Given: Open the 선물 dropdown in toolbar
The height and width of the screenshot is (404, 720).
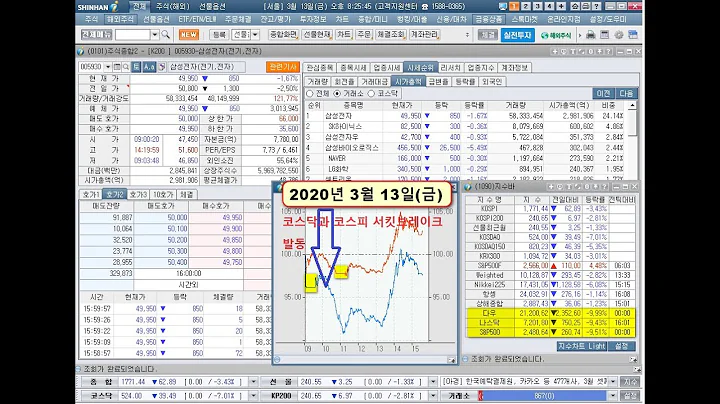Looking at the screenshot, I should click(255, 35).
